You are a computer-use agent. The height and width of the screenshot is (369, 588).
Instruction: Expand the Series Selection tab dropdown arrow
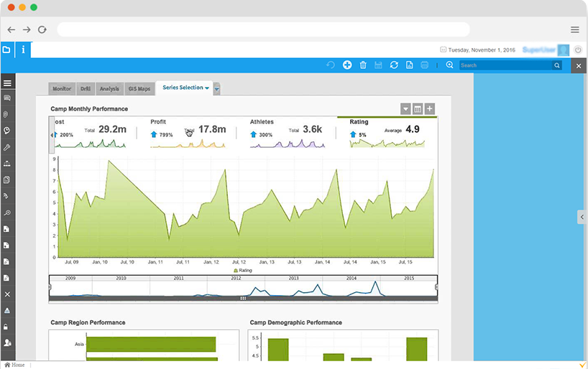207,88
